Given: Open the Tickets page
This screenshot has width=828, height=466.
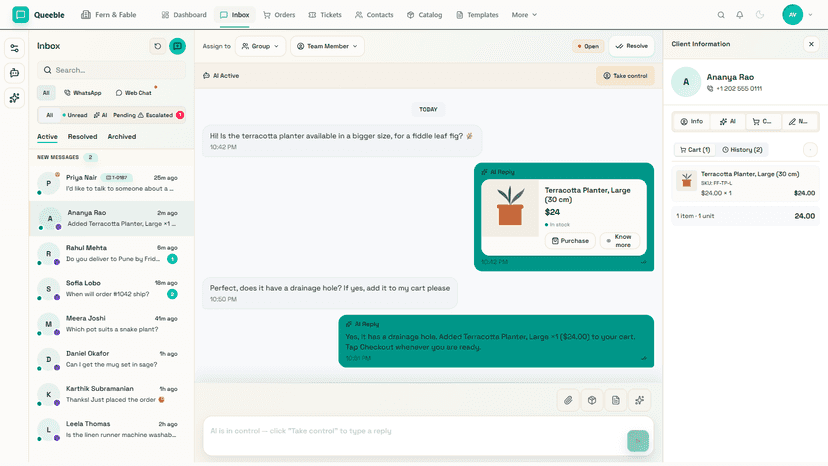Looking at the screenshot, I should tap(325, 15).
